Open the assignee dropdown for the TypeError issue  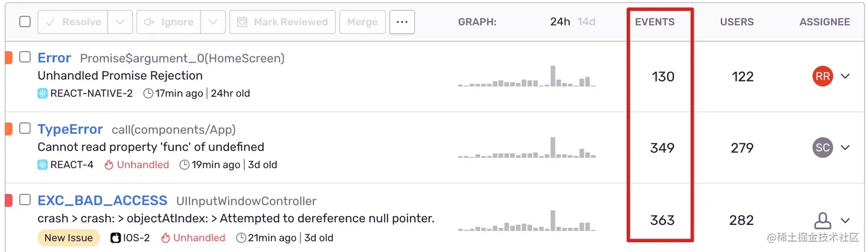point(845,148)
